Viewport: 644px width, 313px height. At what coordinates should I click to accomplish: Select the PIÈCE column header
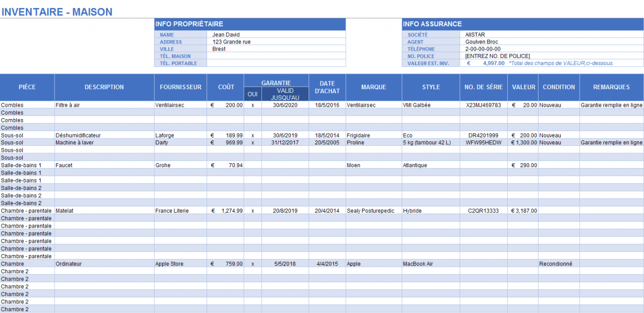point(27,87)
